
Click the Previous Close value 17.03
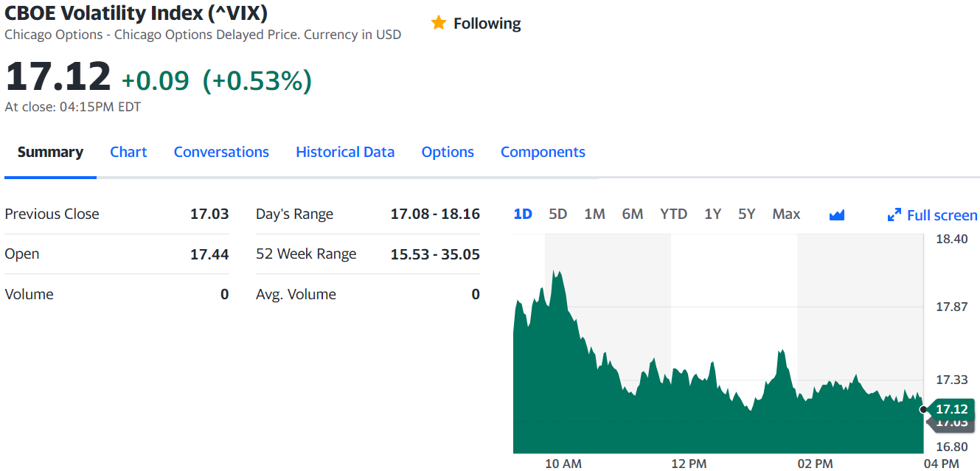[x=209, y=214]
